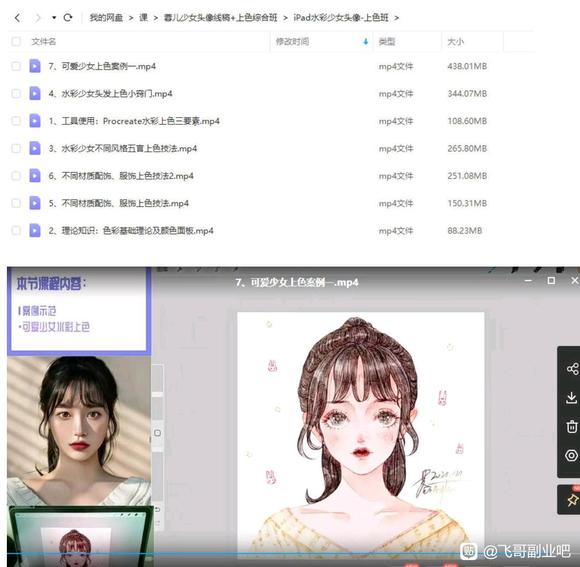The width and height of the screenshot is (580, 567).
Task: Click the share icon in the video sidebar
Action: point(572,369)
